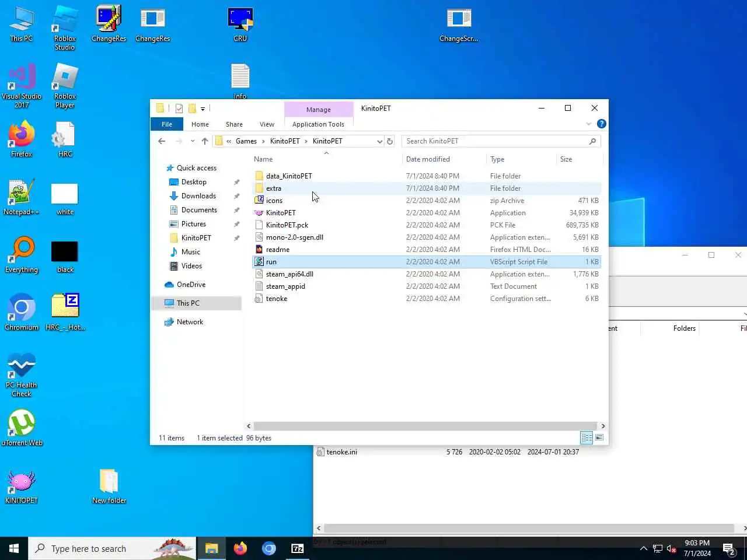Go up one folder level
The image size is (747, 560).
pyautogui.click(x=205, y=141)
